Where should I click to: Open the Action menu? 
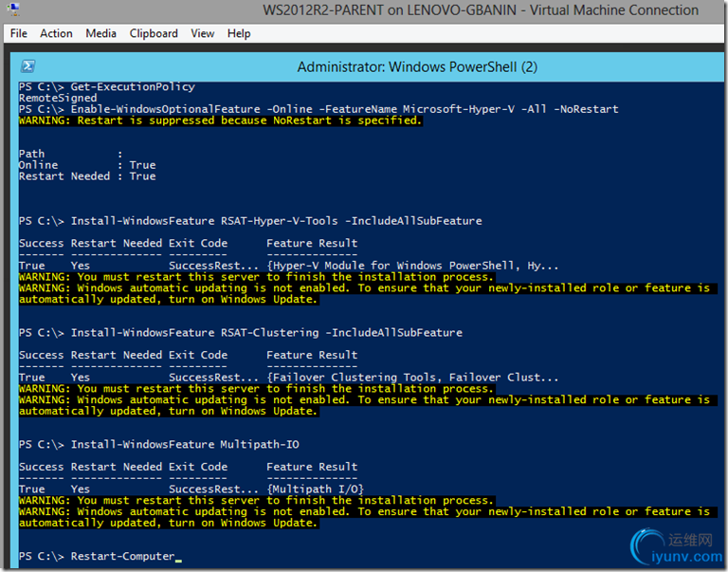(56, 33)
